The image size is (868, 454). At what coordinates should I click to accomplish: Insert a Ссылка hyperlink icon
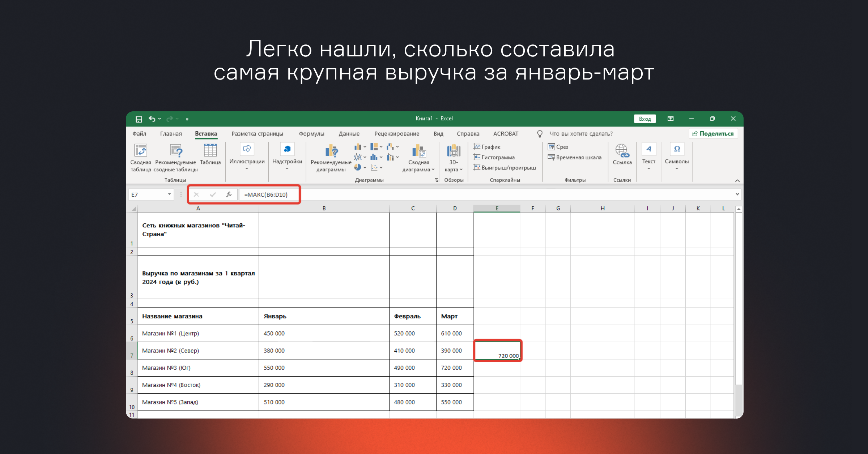622,151
